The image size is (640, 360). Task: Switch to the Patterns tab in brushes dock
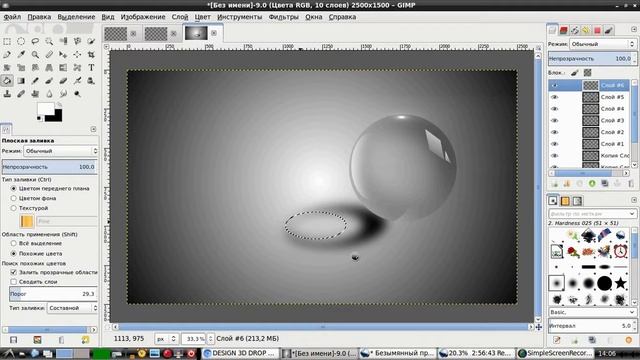coord(565,201)
